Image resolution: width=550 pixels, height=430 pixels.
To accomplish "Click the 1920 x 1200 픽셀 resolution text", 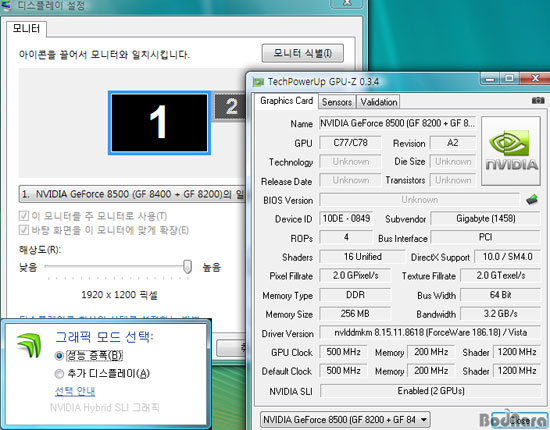I will pyautogui.click(x=119, y=295).
